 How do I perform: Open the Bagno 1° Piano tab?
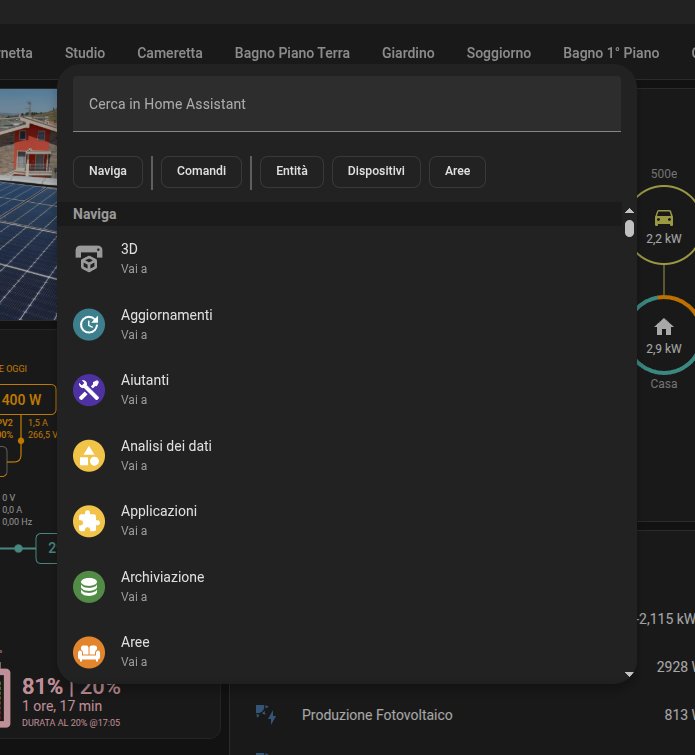click(x=611, y=53)
